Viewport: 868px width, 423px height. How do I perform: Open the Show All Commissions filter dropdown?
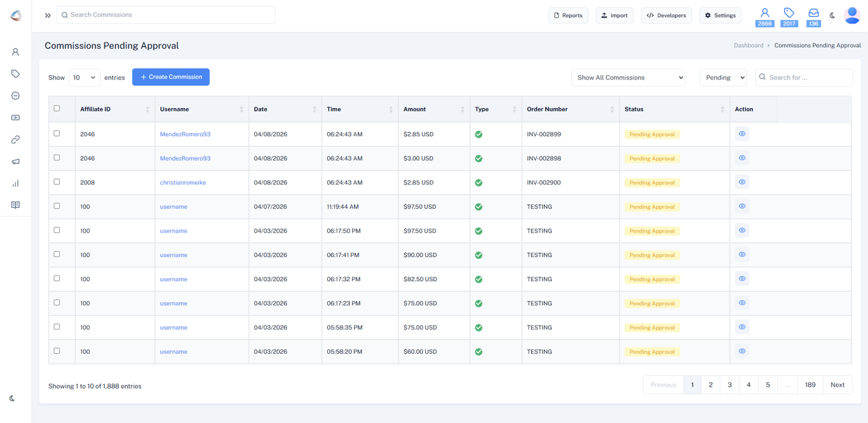click(628, 77)
